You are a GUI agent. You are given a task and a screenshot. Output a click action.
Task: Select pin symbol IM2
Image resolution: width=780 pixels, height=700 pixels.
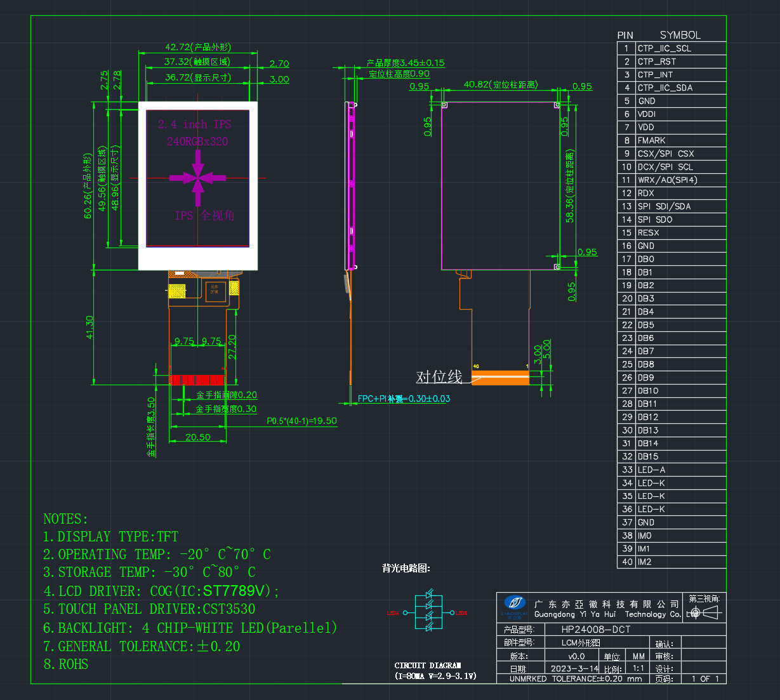click(644, 562)
